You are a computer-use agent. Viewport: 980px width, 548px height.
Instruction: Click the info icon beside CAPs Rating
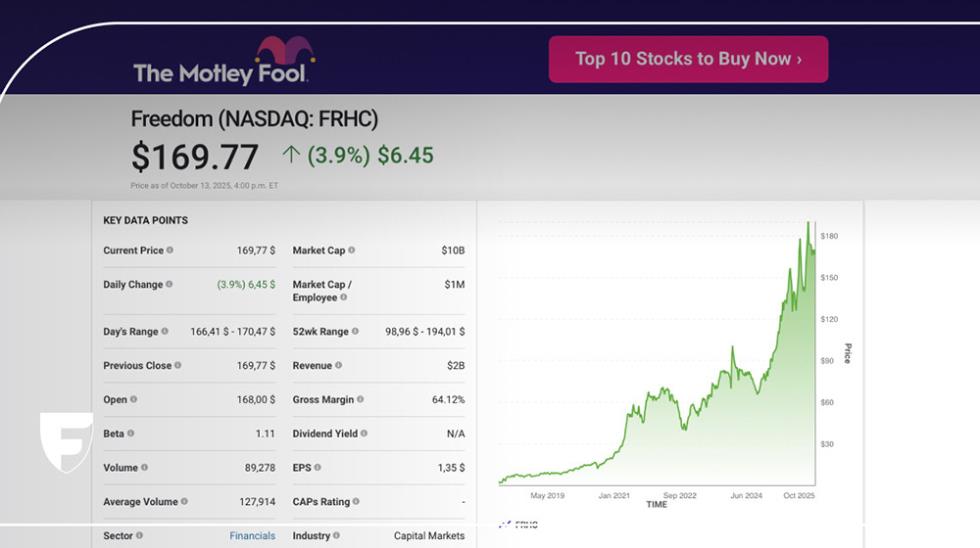(x=356, y=501)
